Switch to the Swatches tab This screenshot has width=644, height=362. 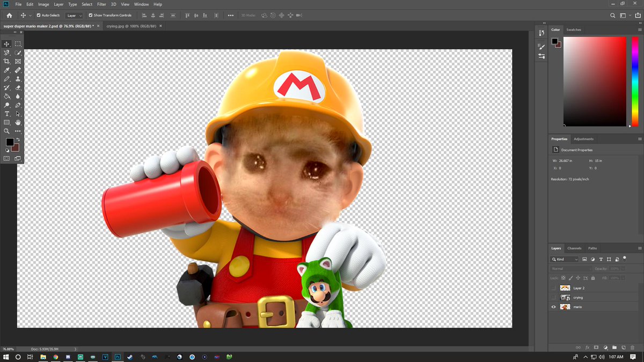[x=574, y=29]
